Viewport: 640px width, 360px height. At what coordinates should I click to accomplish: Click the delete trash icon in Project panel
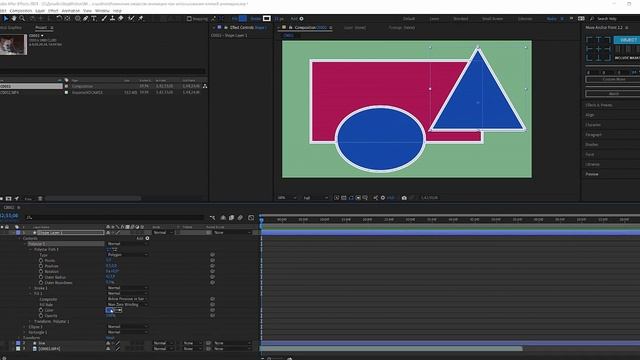coord(40,198)
